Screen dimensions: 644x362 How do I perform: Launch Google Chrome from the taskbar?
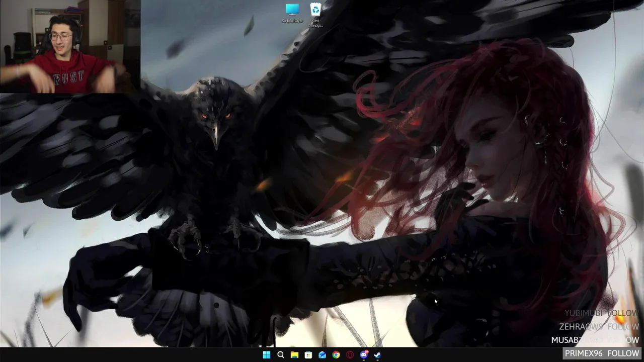(336, 355)
